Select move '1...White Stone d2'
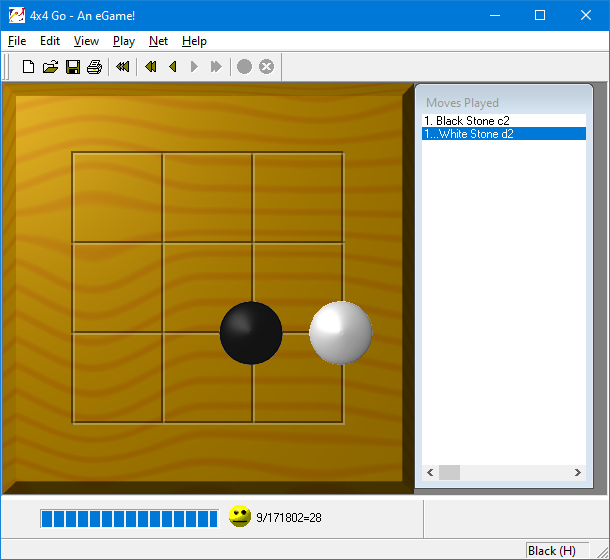This screenshot has height=560, width=610. tap(504, 134)
